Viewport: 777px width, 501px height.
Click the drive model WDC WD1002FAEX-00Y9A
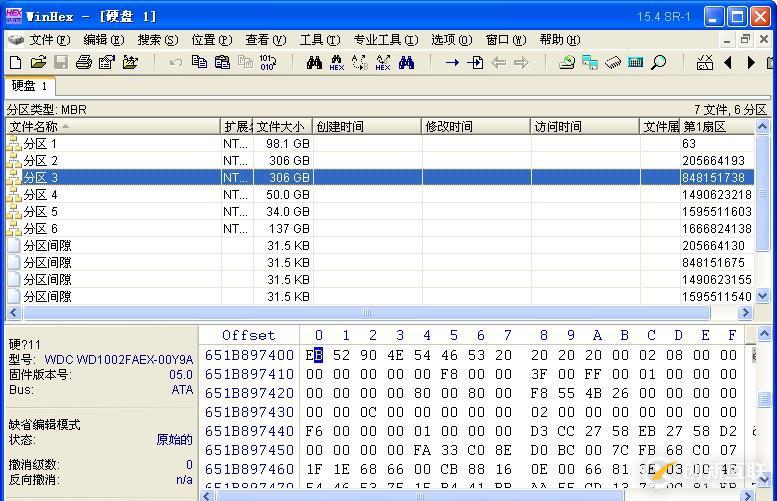pyautogui.click(x=118, y=360)
